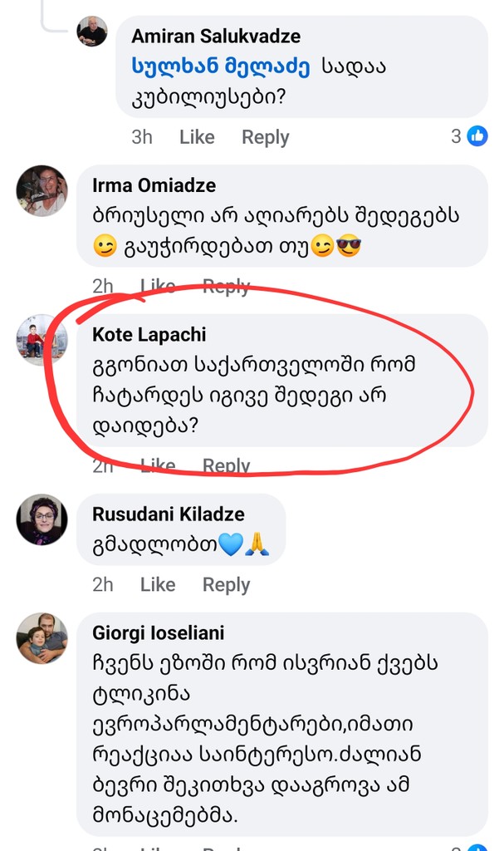This screenshot has width=504, height=851.
Task: Click the Kote Lapachi name link
Action: tap(149, 335)
